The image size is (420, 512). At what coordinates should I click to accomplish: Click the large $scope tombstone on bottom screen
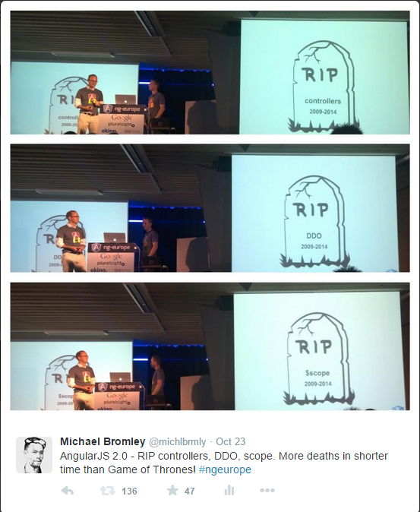pyautogui.click(x=318, y=359)
